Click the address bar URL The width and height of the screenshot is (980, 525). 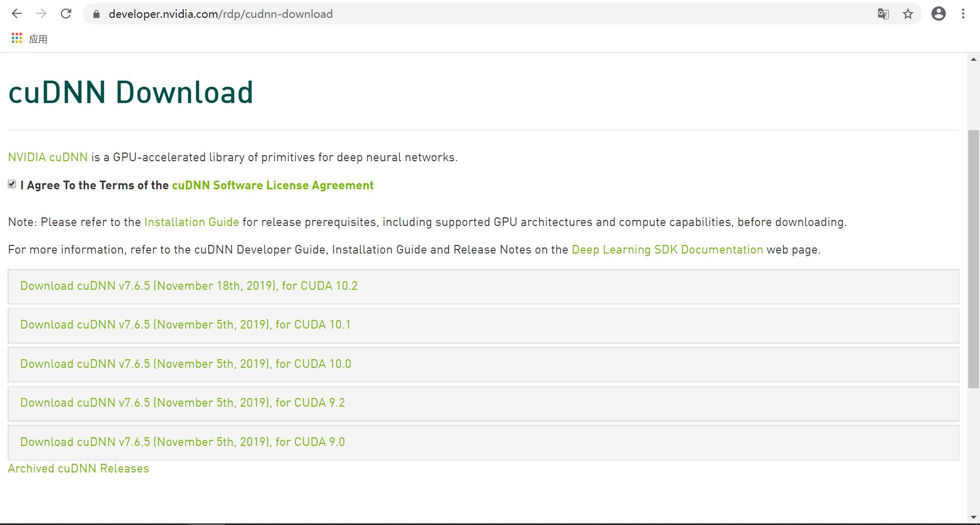220,14
